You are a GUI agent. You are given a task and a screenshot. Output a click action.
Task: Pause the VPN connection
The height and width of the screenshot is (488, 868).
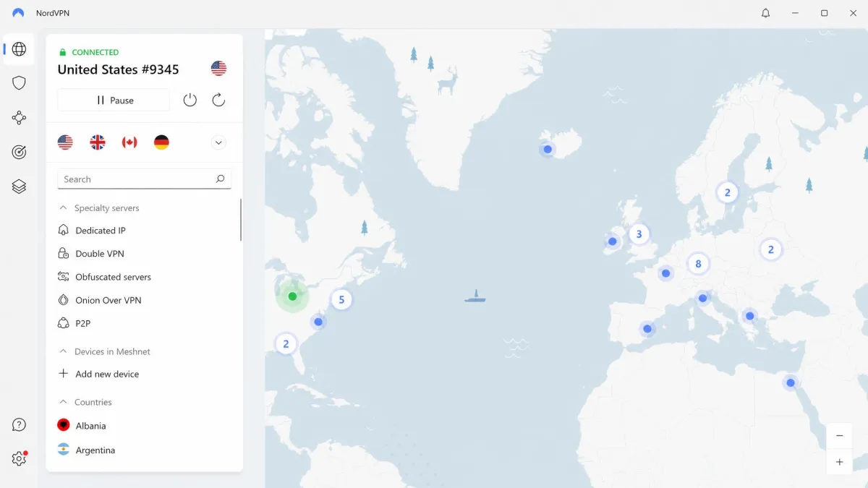[x=114, y=100]
